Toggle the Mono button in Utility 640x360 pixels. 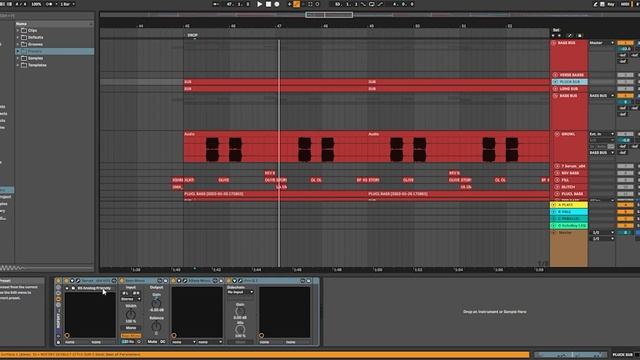pyautogui.click(x=131, y=328)
